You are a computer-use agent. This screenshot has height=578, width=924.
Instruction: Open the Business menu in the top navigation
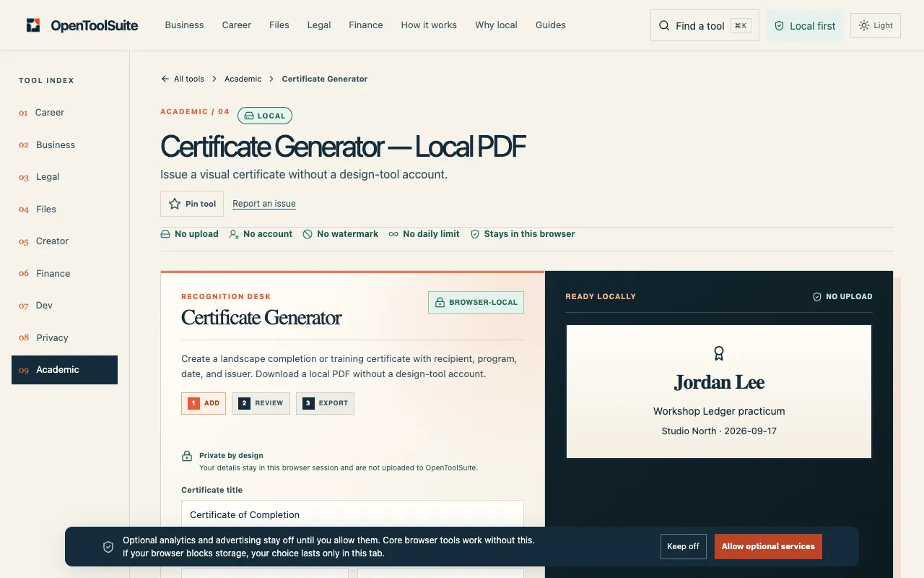(x=184, y=25)
